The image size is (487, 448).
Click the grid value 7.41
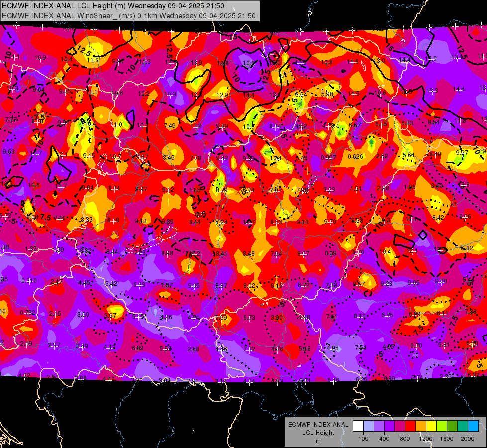click(332, 317)
